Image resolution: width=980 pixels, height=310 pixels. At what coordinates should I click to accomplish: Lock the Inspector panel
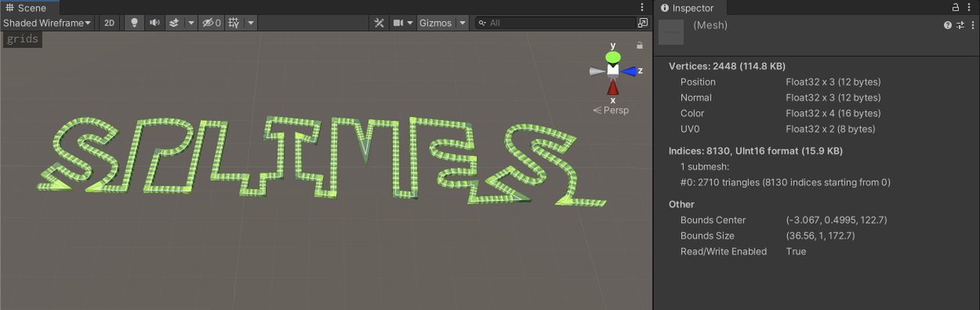click(x=956, y=7)
